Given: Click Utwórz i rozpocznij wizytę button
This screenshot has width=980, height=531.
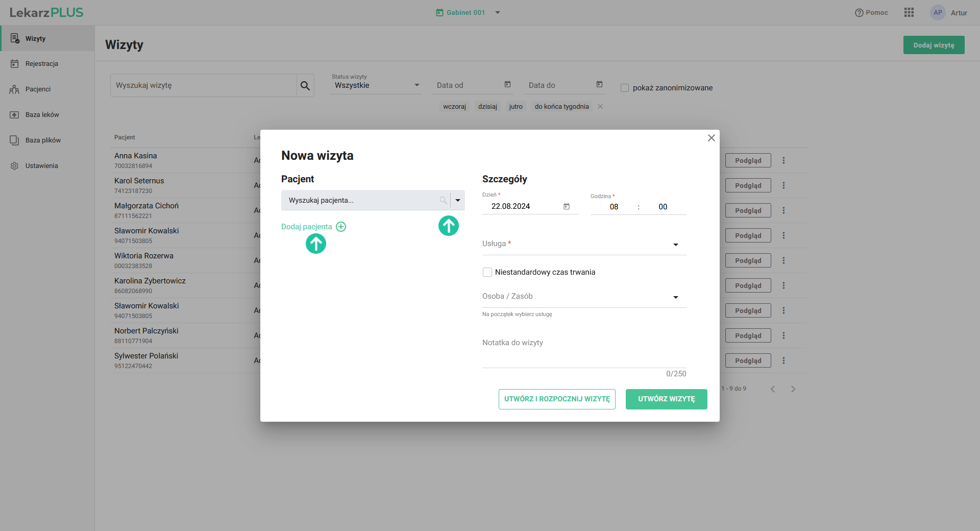Looking at the screenshot, I should point(557,399).
